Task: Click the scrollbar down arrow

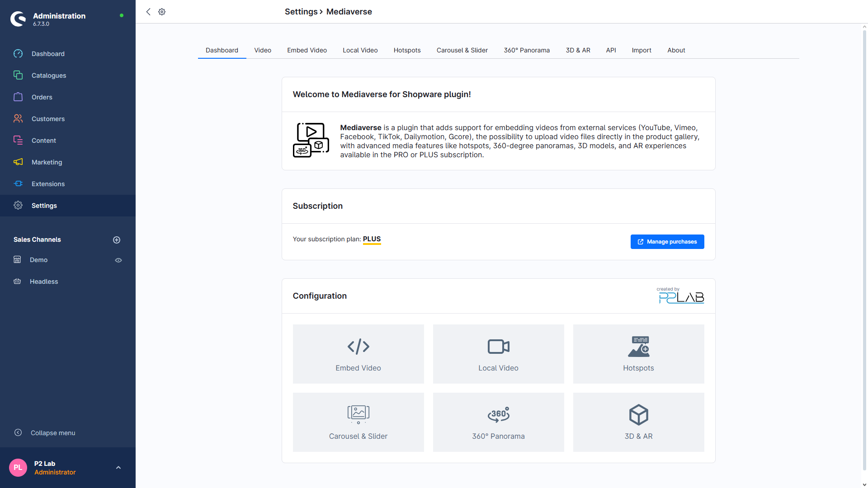Action: [864, 485]
